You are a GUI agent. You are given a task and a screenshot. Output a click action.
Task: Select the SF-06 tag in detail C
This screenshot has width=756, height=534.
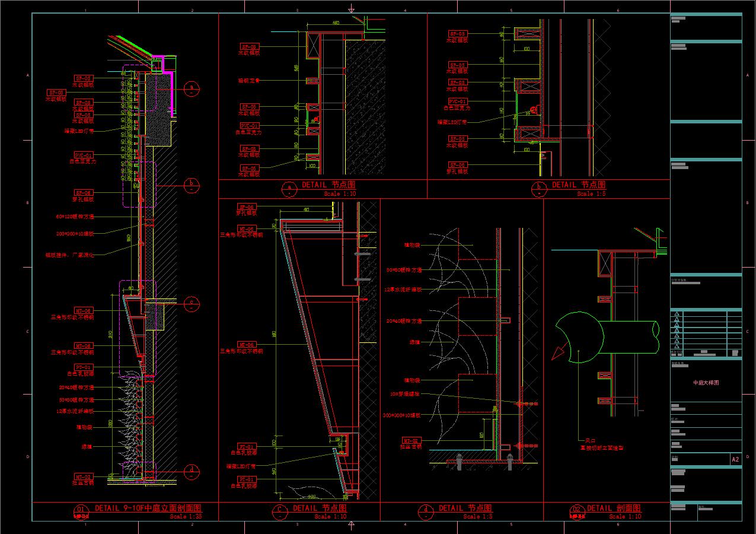click(245, 206)
